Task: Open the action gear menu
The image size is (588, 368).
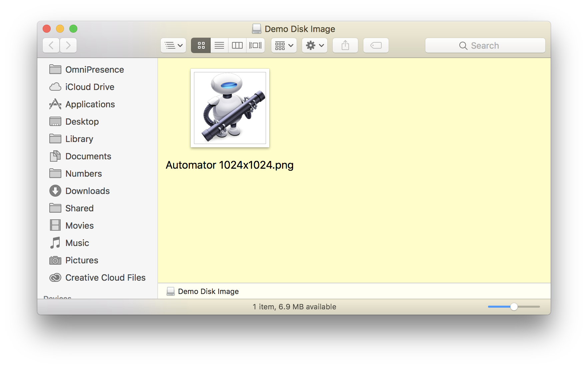Action: [x=314, y=45]
